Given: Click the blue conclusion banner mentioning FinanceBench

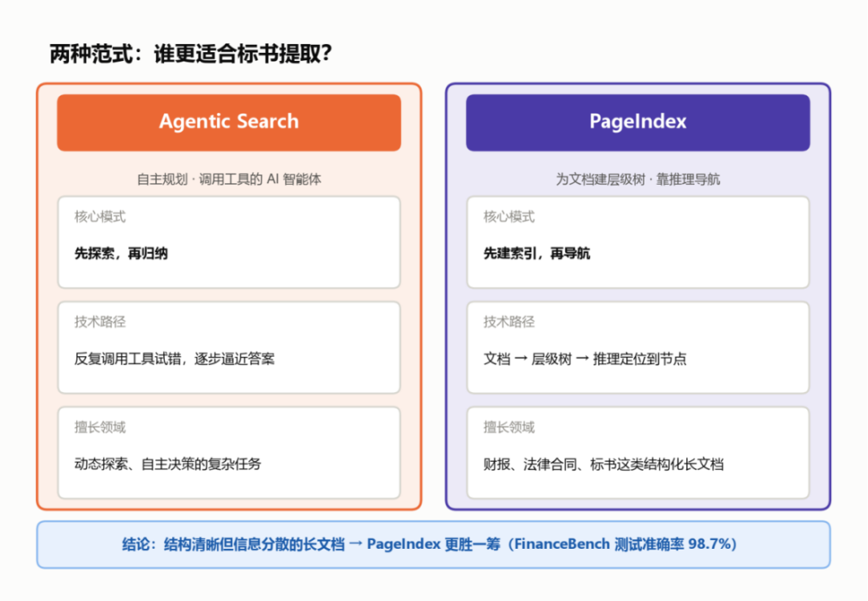Looking at the screenshot, I should coord(433,545).
